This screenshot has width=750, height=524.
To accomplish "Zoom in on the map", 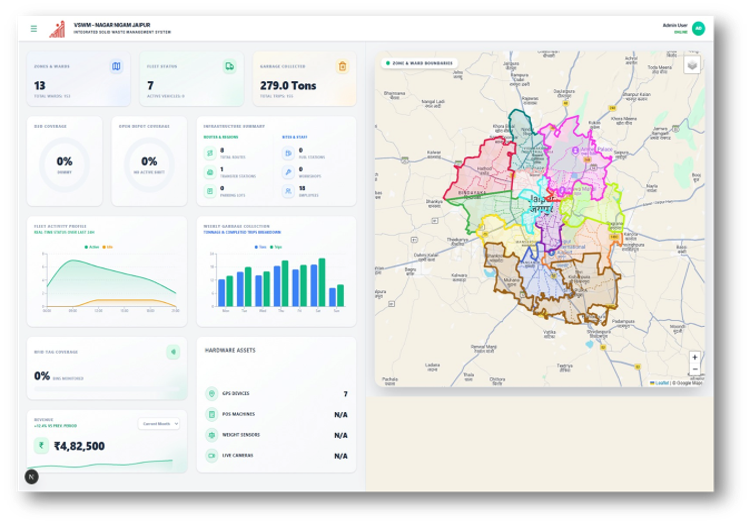I will point(695,357).
